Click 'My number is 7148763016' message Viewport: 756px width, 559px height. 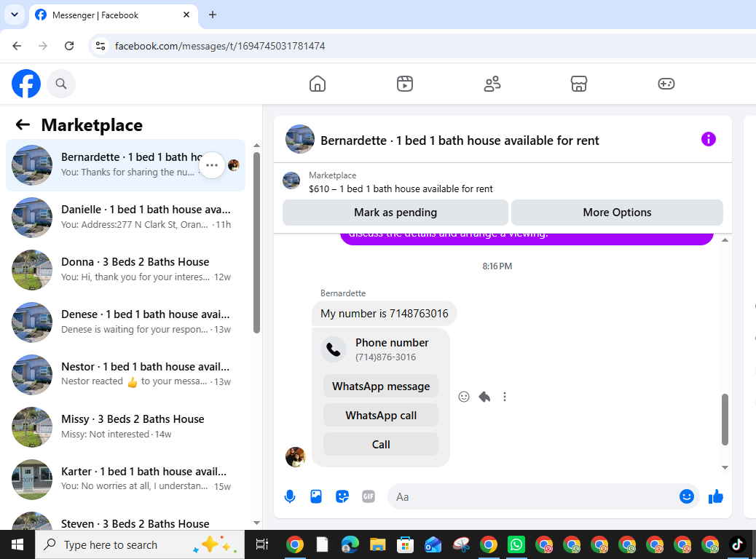385,314
